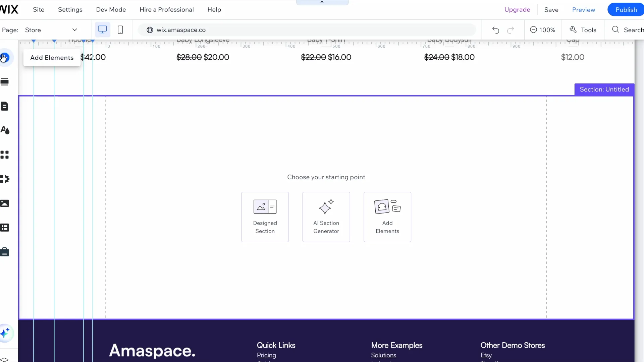Click the Amaspace. footer logo text
The height and width of the screenshot is (362, 644).
(x=152, y=351)
